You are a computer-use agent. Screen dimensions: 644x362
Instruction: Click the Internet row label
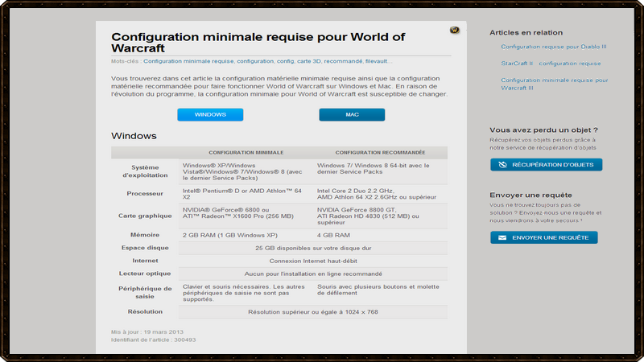pos(145,260)
